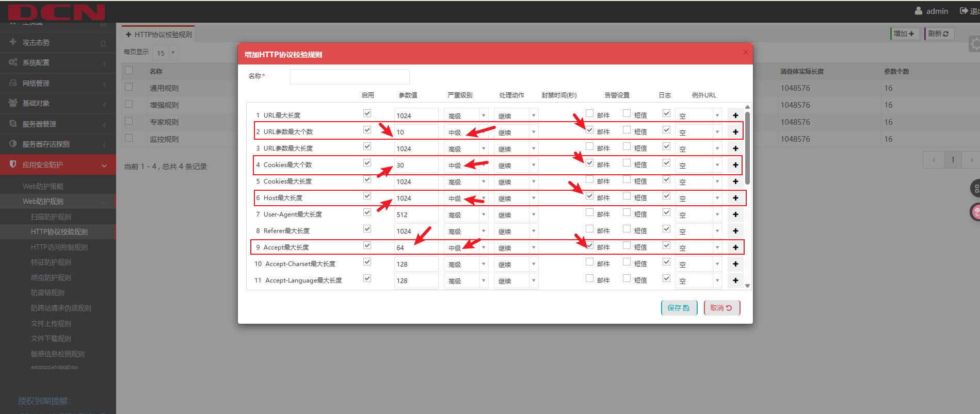The width and height of the screenshot is (980, 414).
Task: Click the 攻击态势 sidebar icon
Action: (13, 42)
